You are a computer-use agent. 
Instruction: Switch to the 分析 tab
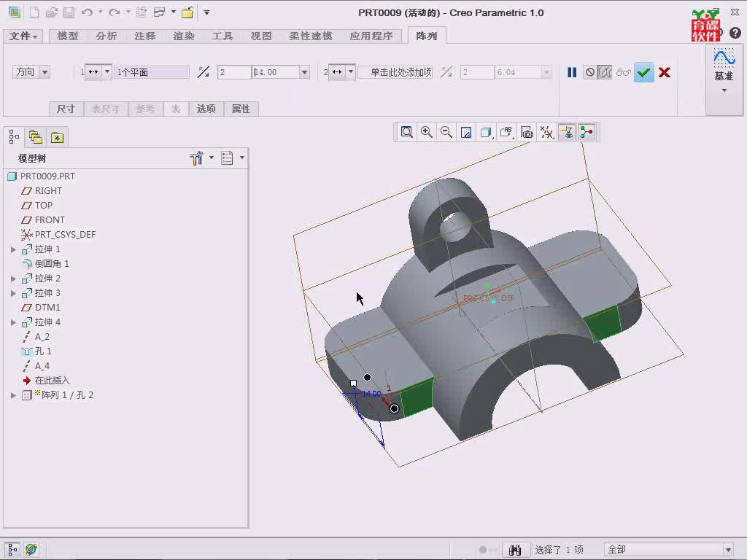[x=107, y=36]
